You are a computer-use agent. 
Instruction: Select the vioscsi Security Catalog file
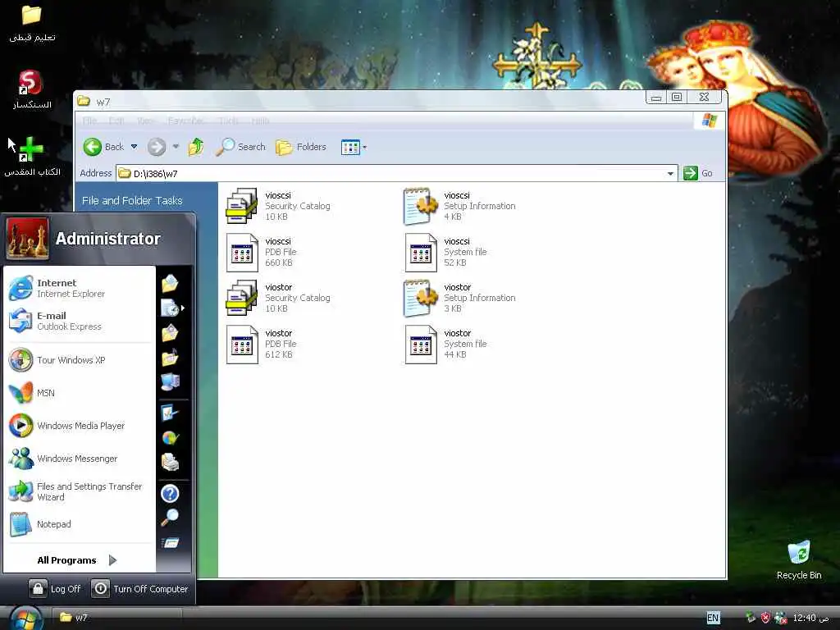pos(279,206)
